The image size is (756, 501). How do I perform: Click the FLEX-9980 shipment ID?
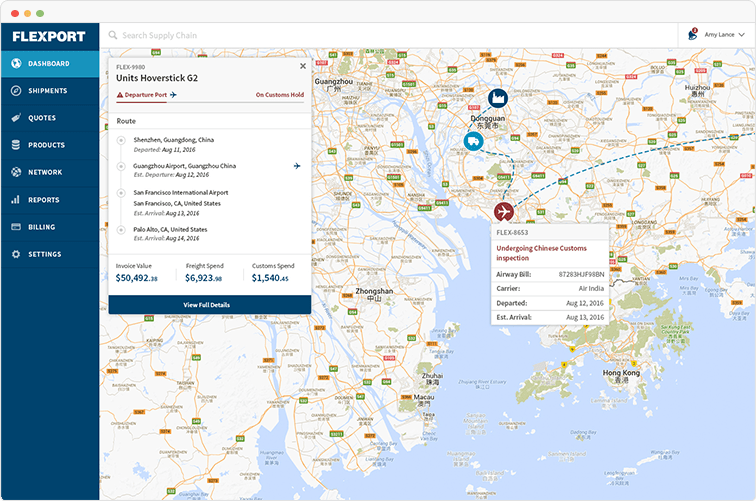point(130,67)
